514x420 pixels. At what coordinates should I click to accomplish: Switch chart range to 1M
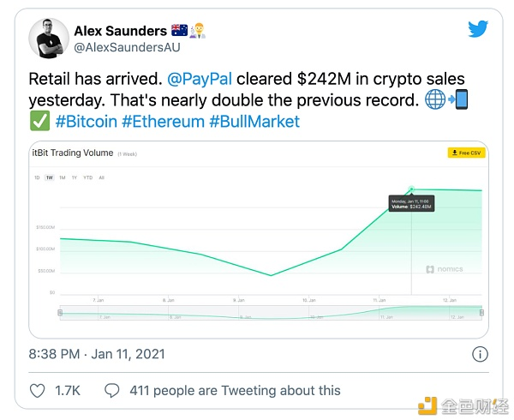point(63,177)
